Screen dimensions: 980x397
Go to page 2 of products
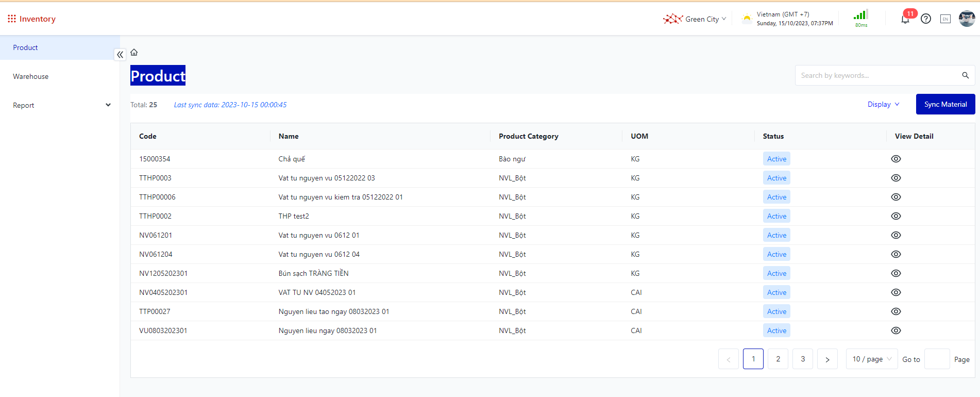click(x=778, y=359)
